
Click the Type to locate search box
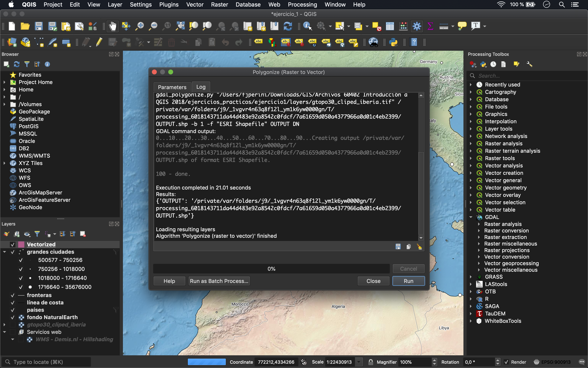point(46,362)
